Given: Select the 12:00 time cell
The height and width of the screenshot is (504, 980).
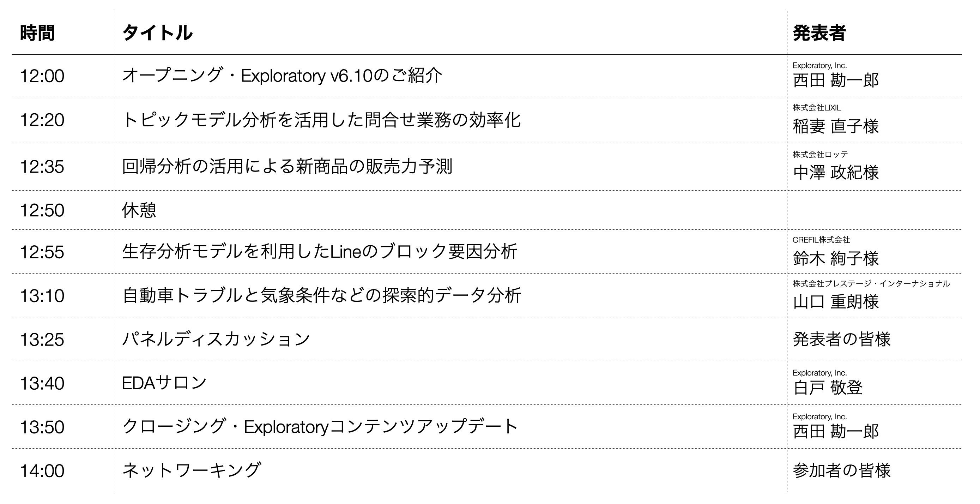Looking at the screenshot, I should [42, 76].
